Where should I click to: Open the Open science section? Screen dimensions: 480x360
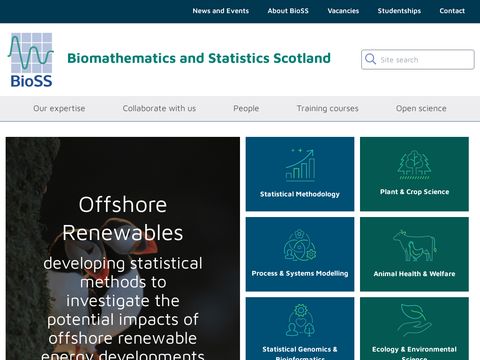click(x=421, y=108)
